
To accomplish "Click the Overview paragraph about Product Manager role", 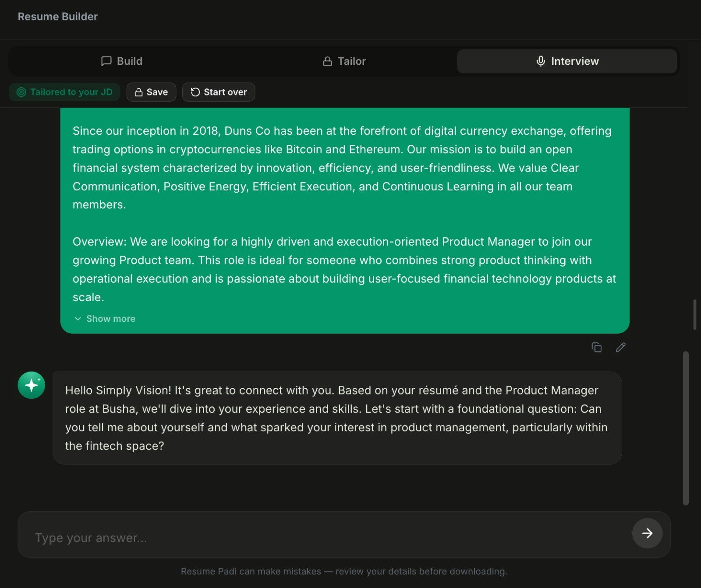I will 344,269.
